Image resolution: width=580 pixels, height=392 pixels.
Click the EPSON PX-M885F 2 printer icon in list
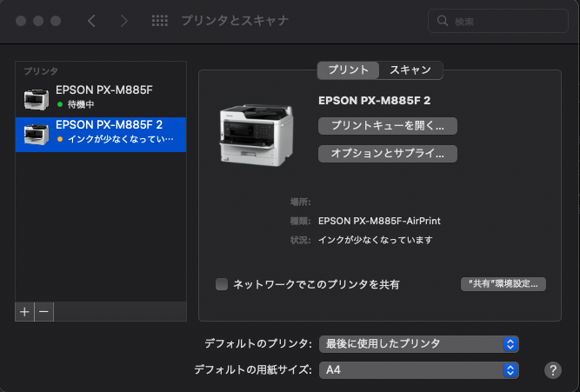point(36,134)
